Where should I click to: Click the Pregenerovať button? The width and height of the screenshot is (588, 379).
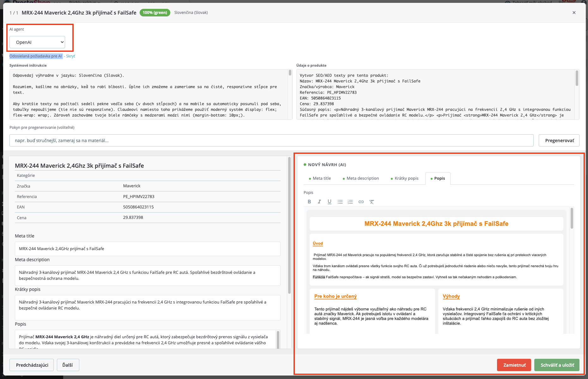(x=559, y=141)
